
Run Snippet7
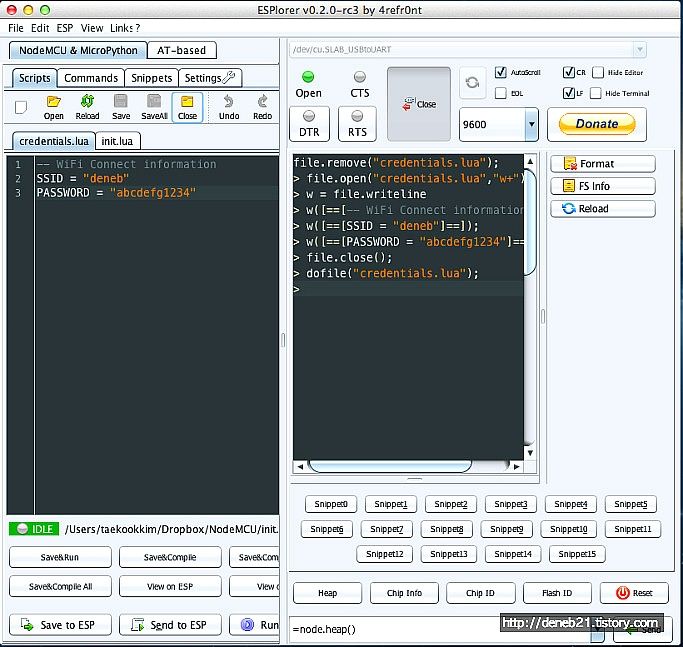coord(387,529)
